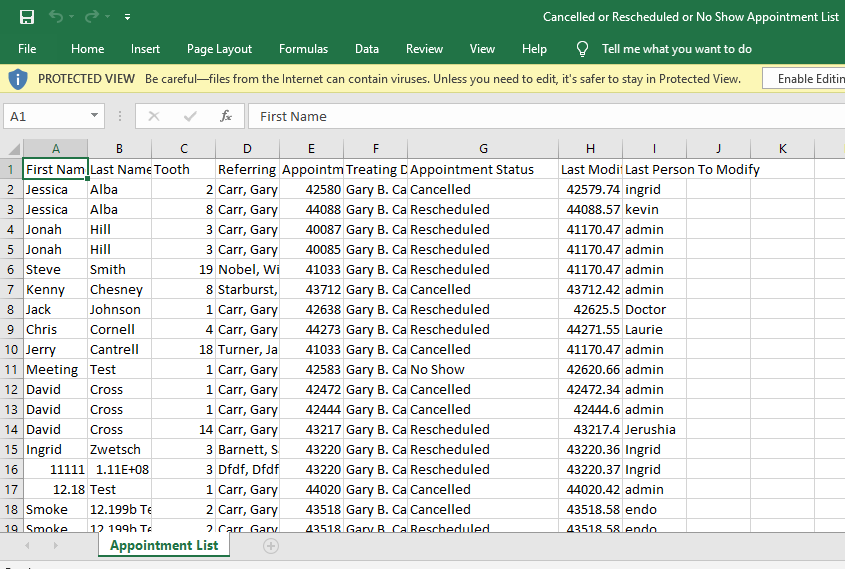Viewport: 845px width, 569px height.
Task: Select the Appointment List sheet tab
Action: click(x=164, y=546)
